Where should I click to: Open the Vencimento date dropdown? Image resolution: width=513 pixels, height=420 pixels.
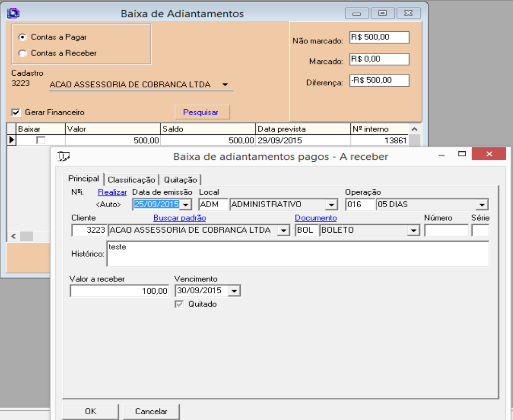coord(234,291)
